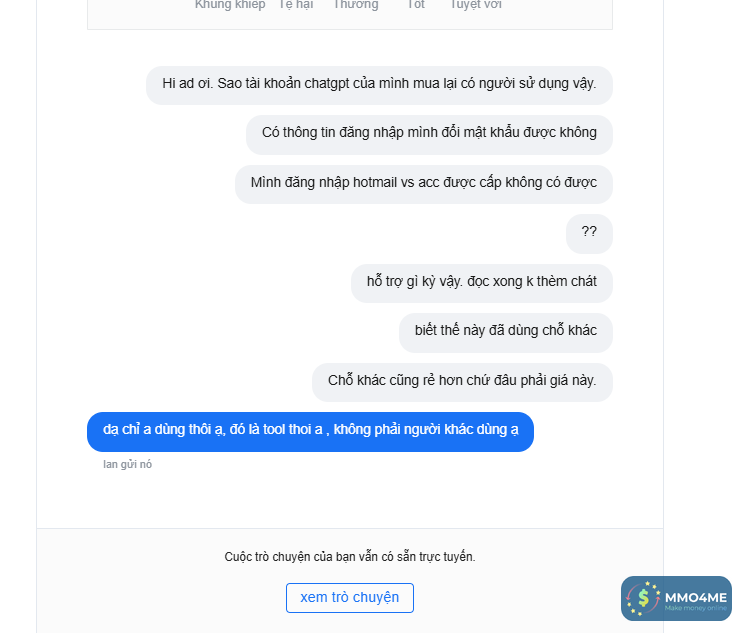Select the message starting 'Hi ad ơi'
The width and height of the screenshot is (745, 633).
pyautogui.click(x=379, y=84)
